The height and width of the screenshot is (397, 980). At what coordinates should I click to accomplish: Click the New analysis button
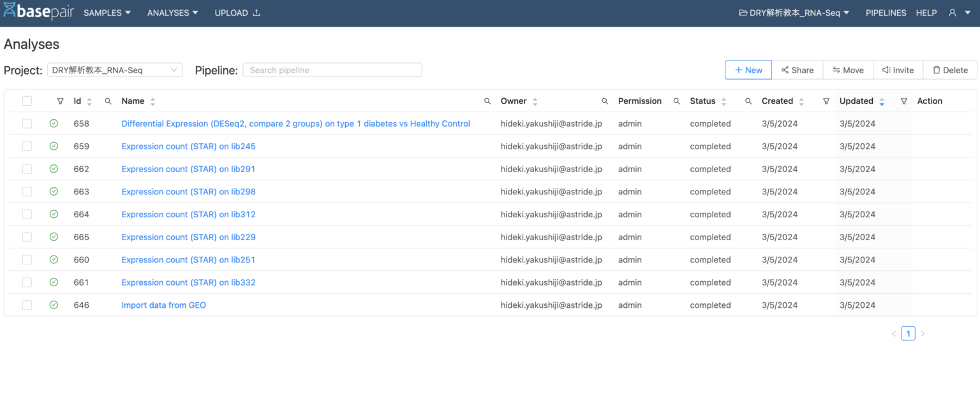(748, 70)
